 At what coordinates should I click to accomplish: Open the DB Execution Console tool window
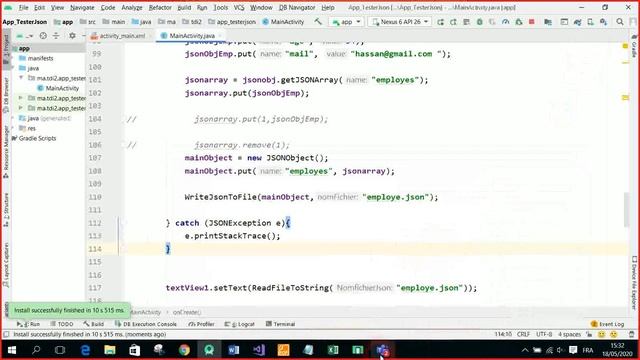[x=146, y=324]
